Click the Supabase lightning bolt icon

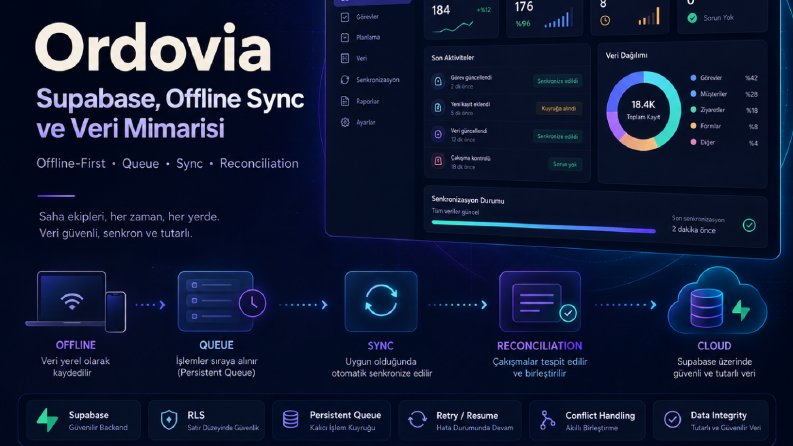click(48, 420)
